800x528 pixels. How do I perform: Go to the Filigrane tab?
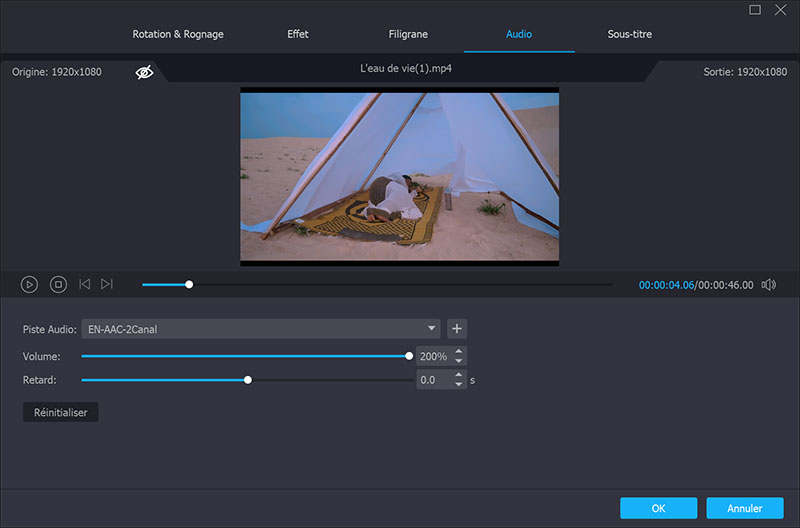(x=407, y=34)
